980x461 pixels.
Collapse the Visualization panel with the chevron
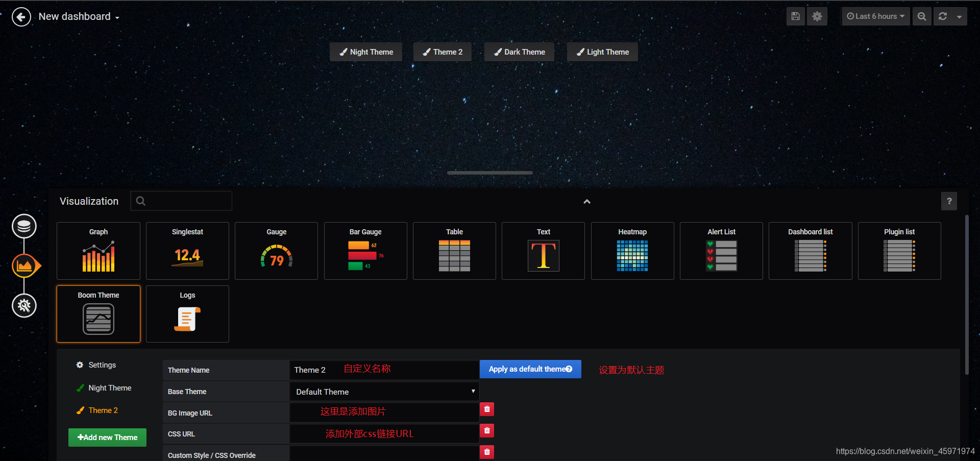(x=586, y=201)
